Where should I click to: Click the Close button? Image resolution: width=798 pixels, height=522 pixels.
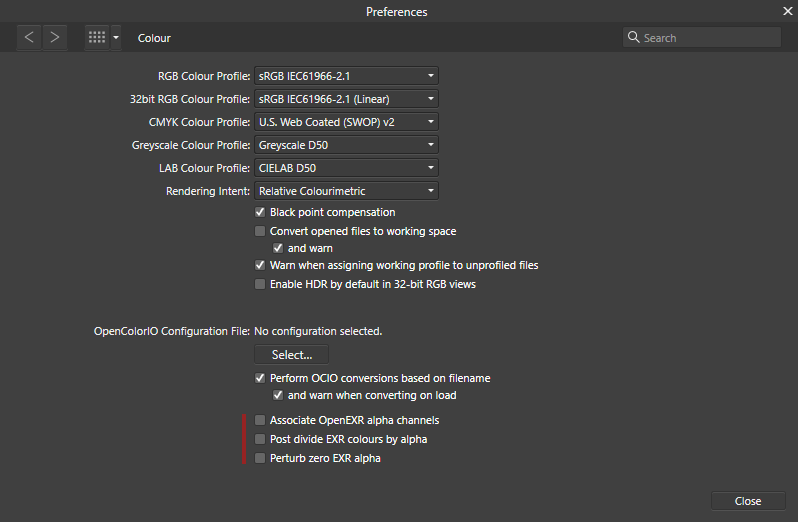[x=748, y=501]
